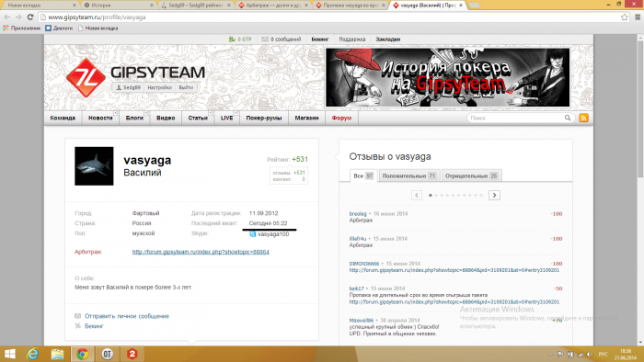Click the Бекинг link under profile

[94, 326]
